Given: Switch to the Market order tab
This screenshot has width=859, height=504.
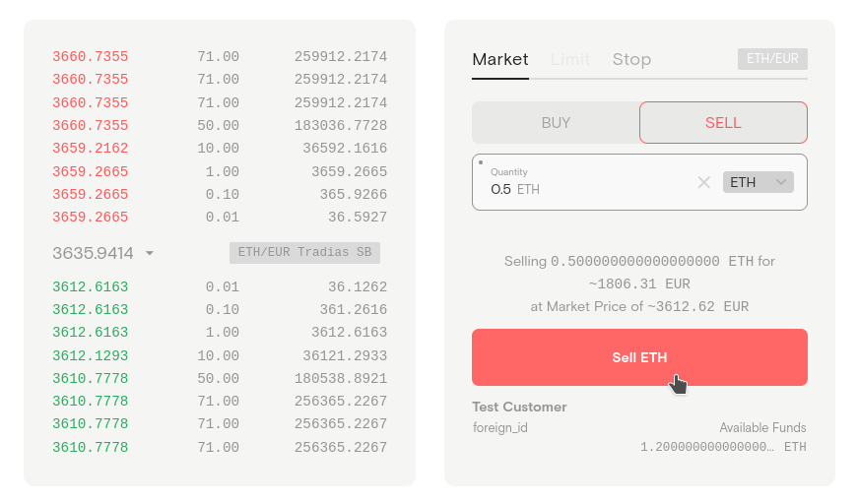Looking at the screenshot, I should coord(500,59).
